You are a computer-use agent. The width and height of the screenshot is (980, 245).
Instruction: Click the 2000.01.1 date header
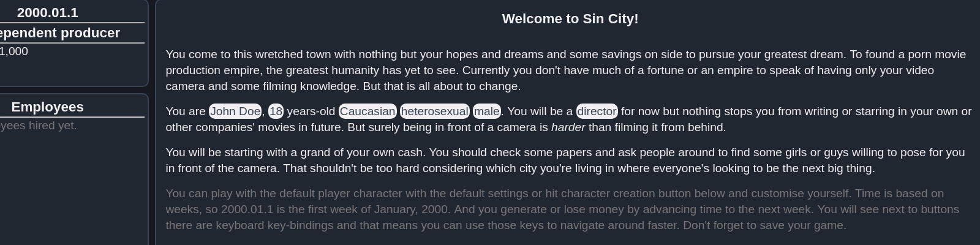47,13
